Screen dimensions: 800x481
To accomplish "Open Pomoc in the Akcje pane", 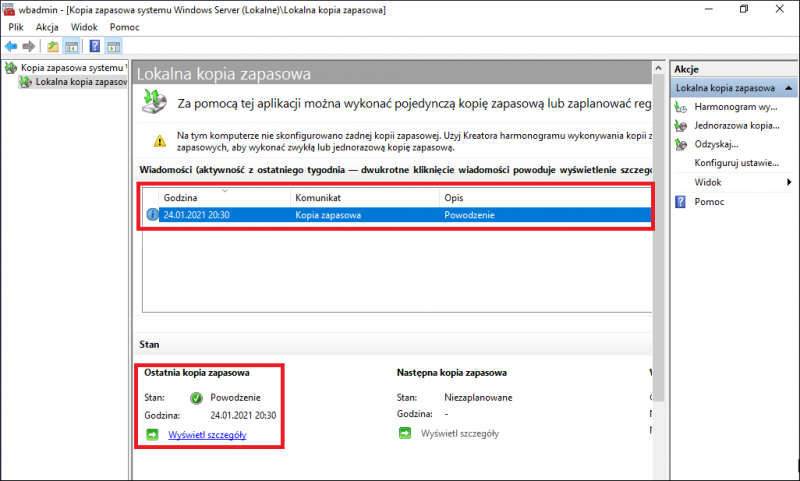I will [709, 202].
